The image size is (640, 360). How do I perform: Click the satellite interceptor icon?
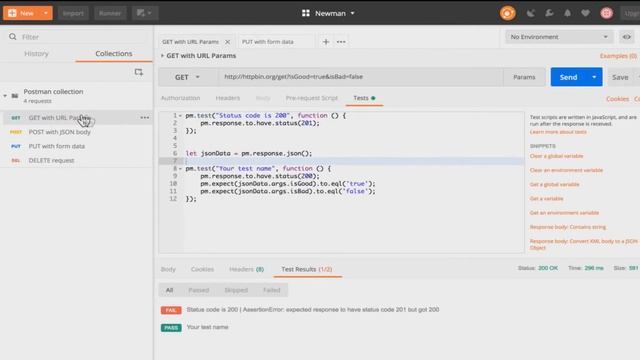[530, 13]
